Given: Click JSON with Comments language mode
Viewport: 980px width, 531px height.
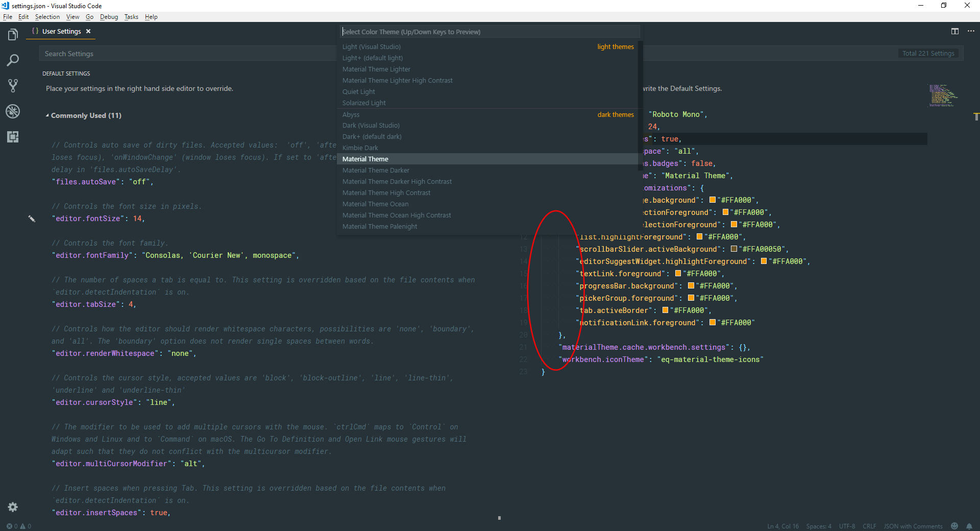Looking at the screenshot, I should [913, 526].
